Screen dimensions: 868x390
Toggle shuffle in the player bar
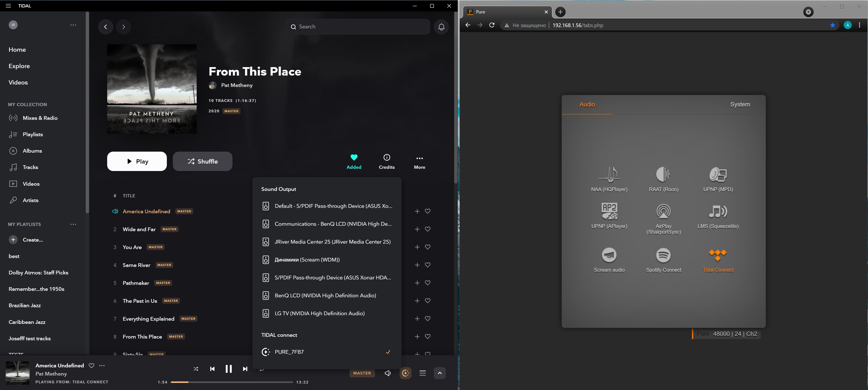196,369
